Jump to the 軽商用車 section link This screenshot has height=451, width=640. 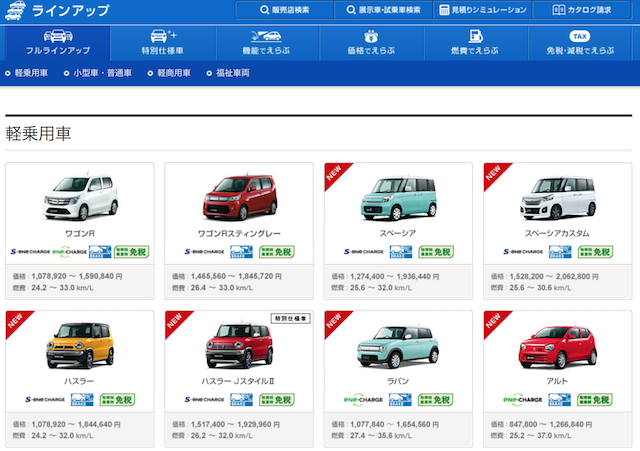point(169,73)
